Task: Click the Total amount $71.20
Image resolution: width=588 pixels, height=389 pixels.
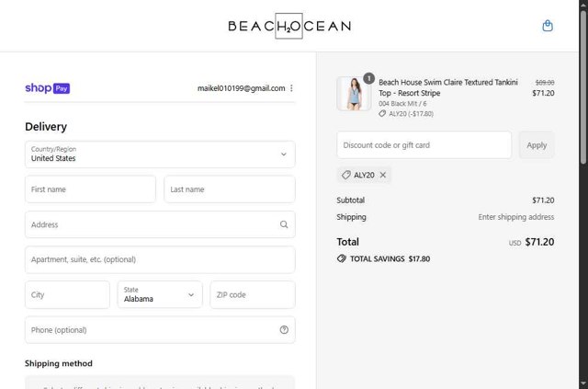Action: [539, 242]
